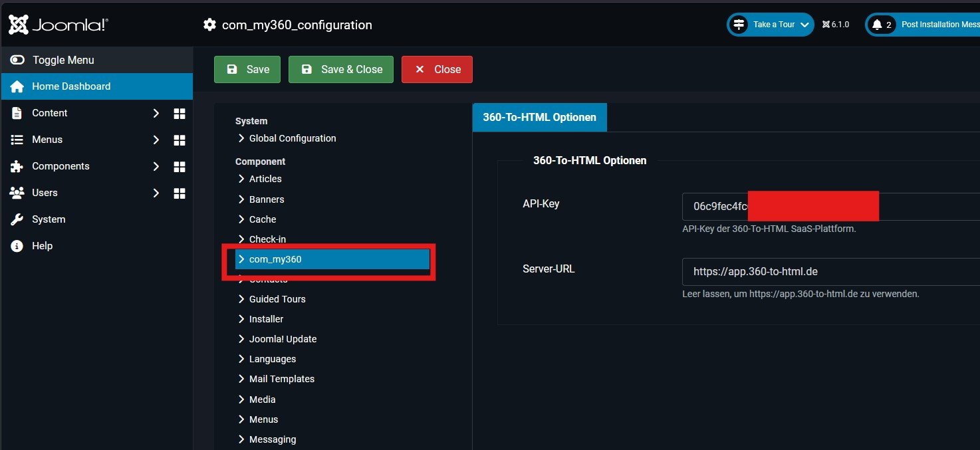
Task: Open the Home Dashboard
Action: 96,86
